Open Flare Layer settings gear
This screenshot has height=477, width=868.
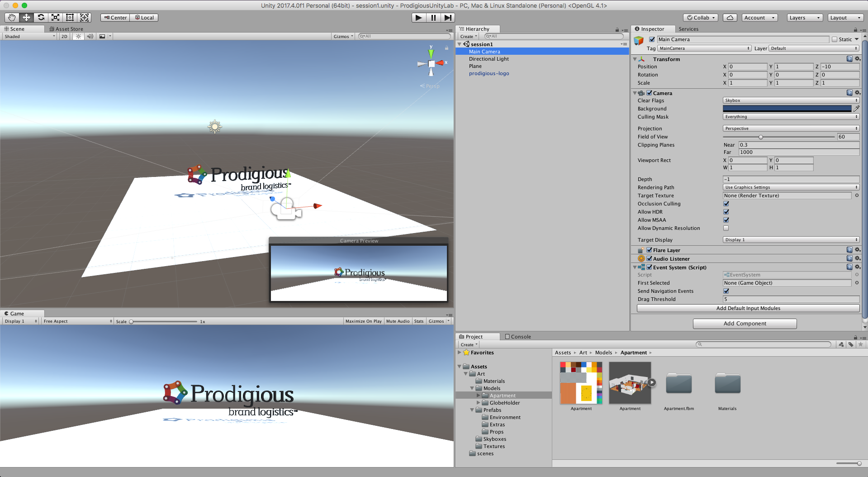click(x=857, y=250)
